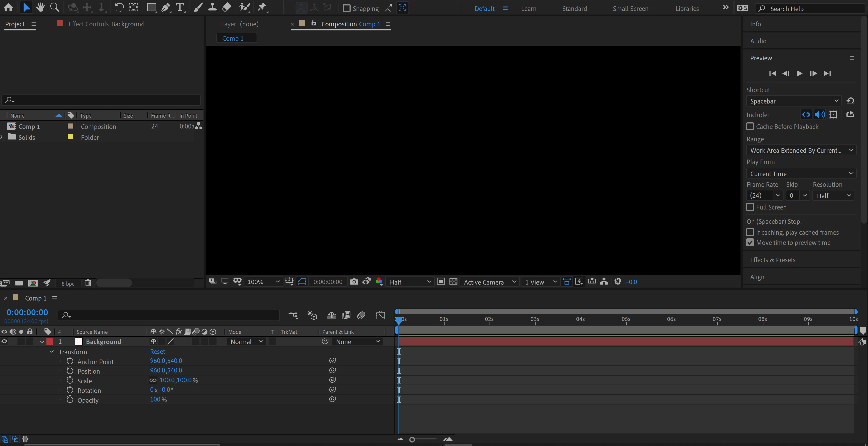Click the Take Snapshot camera icon
The image size is (868, 446).
(354, 281)
